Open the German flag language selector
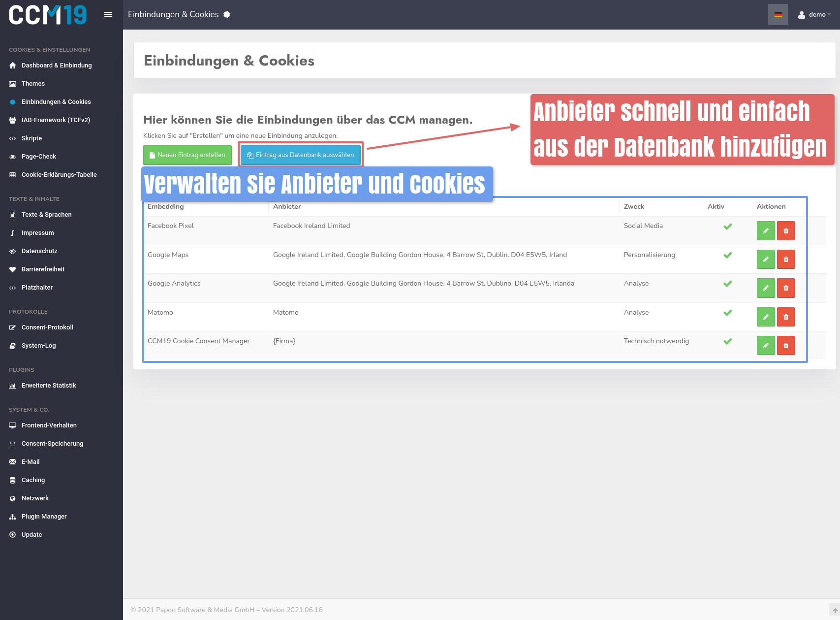 (778, 15)
